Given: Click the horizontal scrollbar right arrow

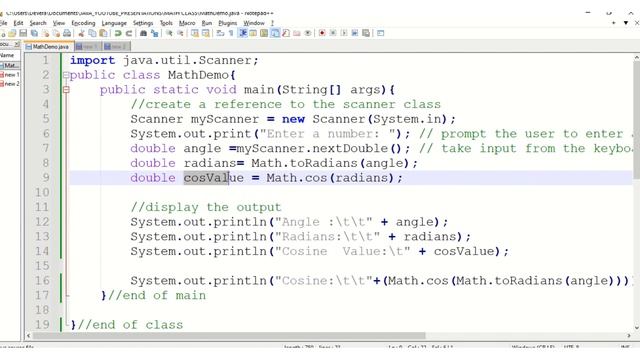Looking at the screenshot, I should 629,336.
